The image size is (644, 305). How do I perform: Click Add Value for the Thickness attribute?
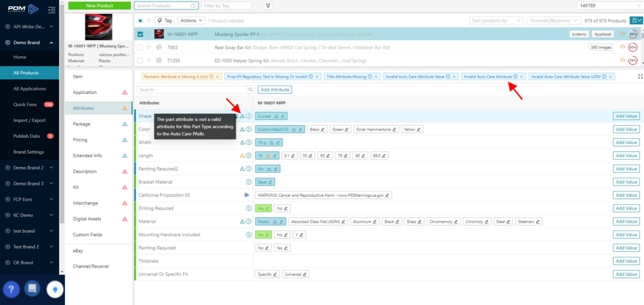point(626,261)
